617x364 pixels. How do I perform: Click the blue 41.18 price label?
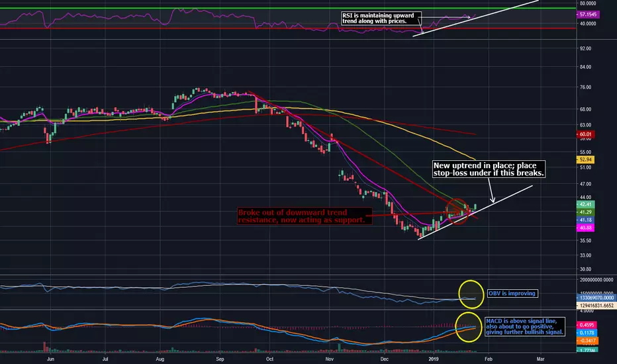(585, 220)
